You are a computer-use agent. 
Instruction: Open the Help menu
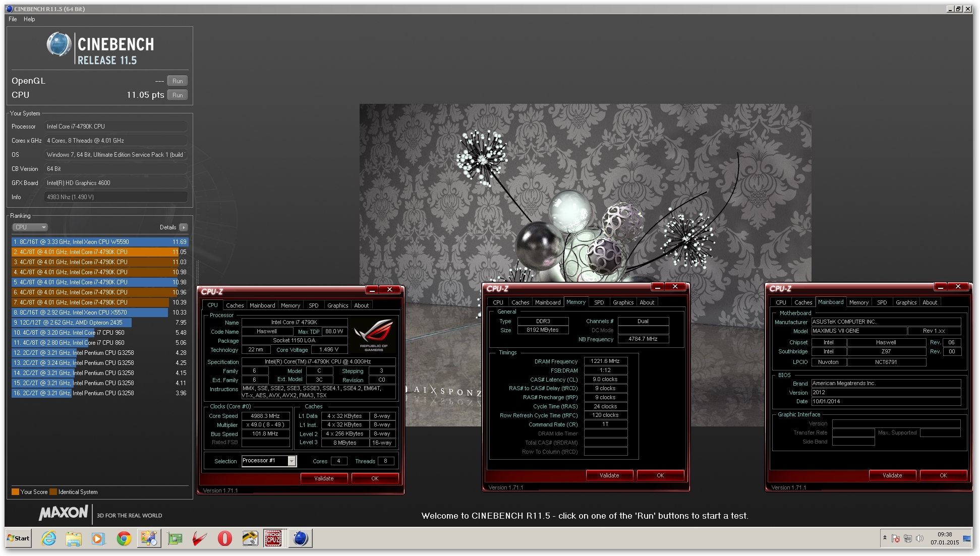pos(29,19)
